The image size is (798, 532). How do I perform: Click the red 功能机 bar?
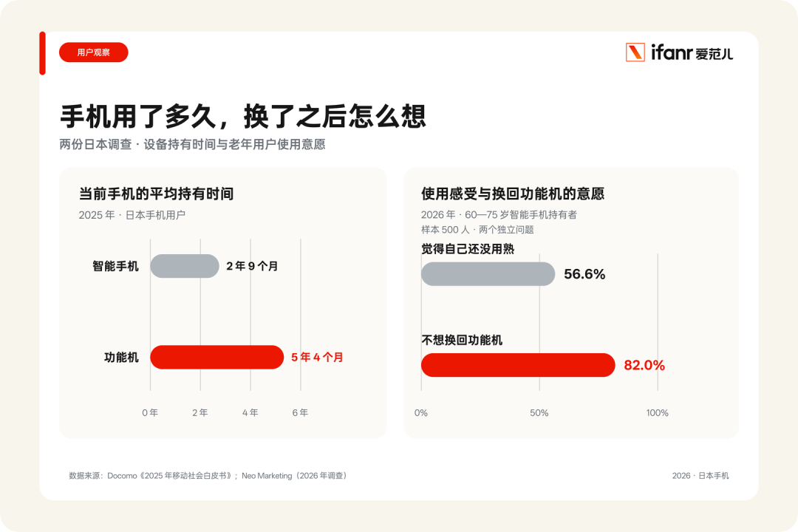(x=216, y=357)
